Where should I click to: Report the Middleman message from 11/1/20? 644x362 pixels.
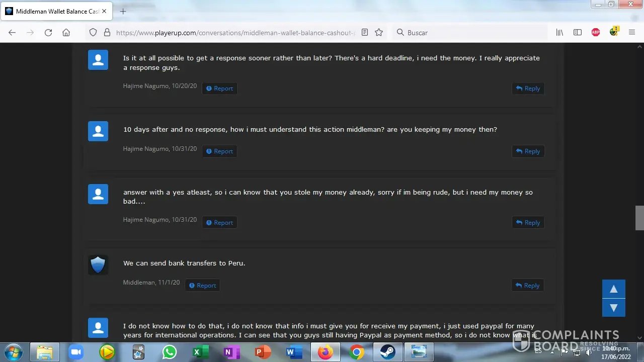pyautogui.click(x=202, y=286)
